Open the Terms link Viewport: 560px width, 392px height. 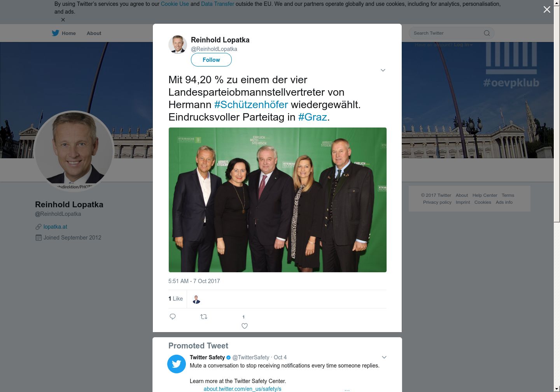coord(508,195)
